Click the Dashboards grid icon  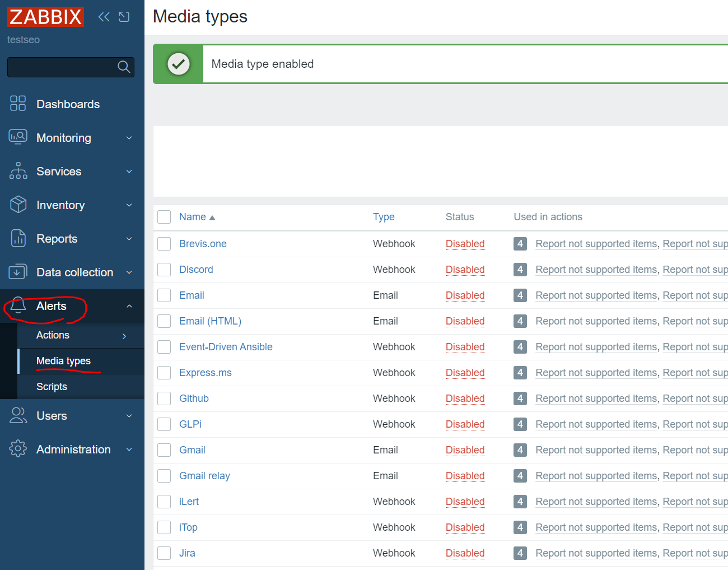pyautogui.click(x=18, y=104)
